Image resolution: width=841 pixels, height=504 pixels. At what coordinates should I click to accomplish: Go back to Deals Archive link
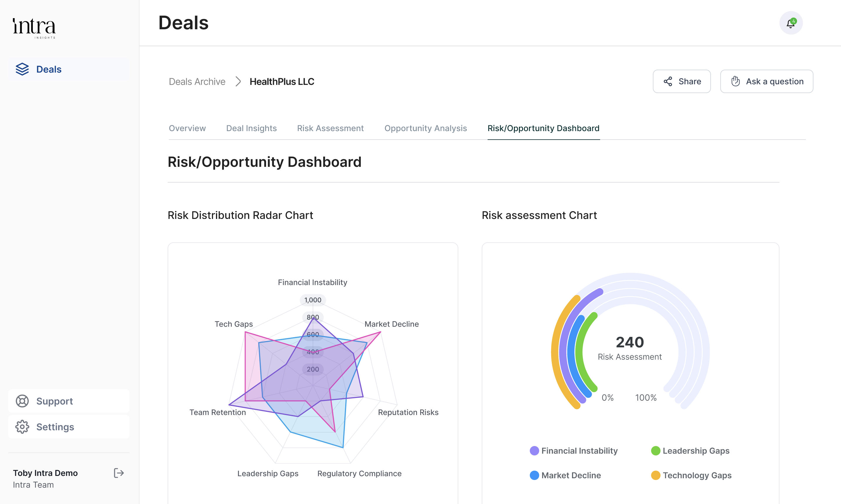197,81
